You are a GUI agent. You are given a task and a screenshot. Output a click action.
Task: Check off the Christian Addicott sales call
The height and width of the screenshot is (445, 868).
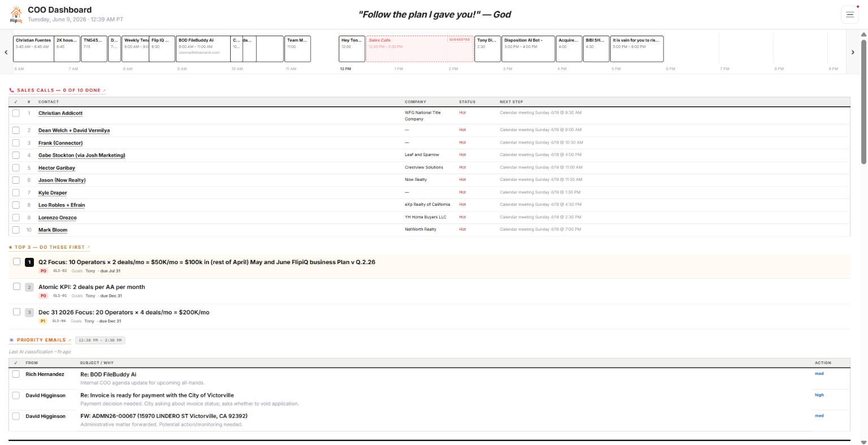tap(16, 113)
